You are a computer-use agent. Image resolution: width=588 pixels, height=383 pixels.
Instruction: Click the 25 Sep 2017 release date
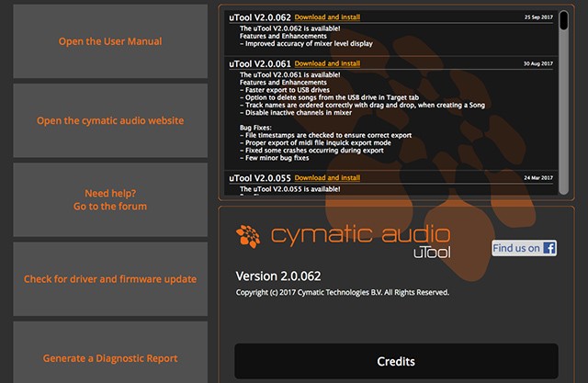538,17
